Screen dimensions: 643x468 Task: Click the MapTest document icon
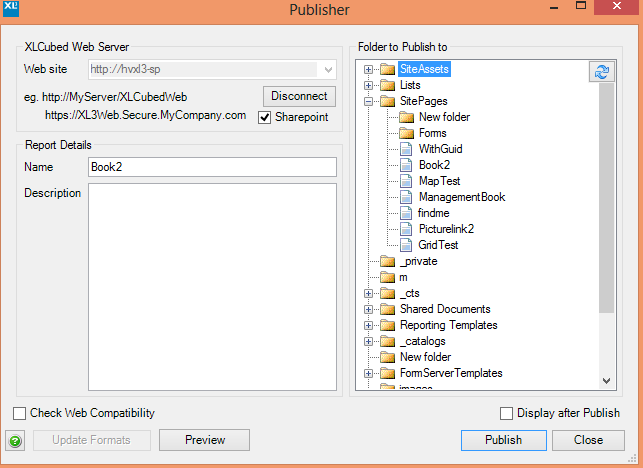406,181
